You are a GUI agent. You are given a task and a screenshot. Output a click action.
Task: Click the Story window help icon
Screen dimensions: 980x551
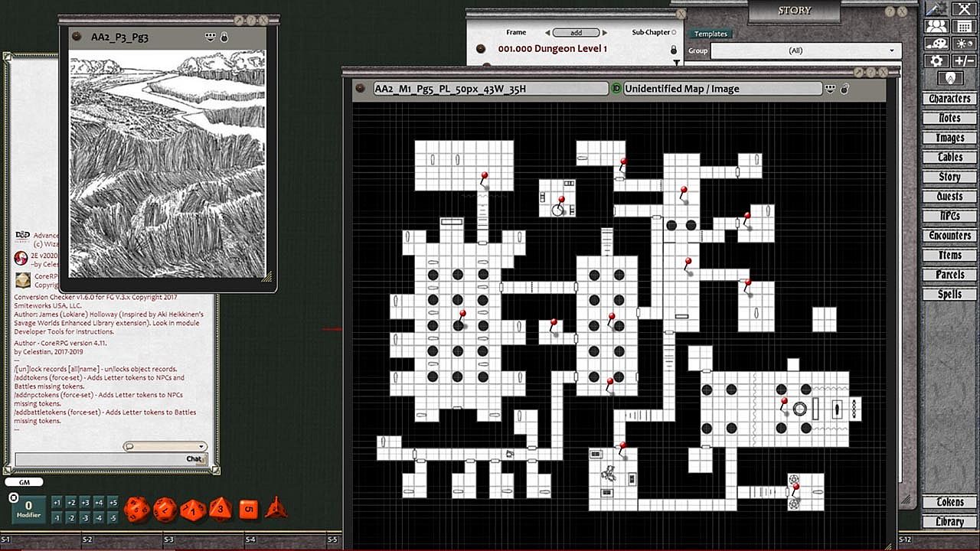tap(890, 11)
